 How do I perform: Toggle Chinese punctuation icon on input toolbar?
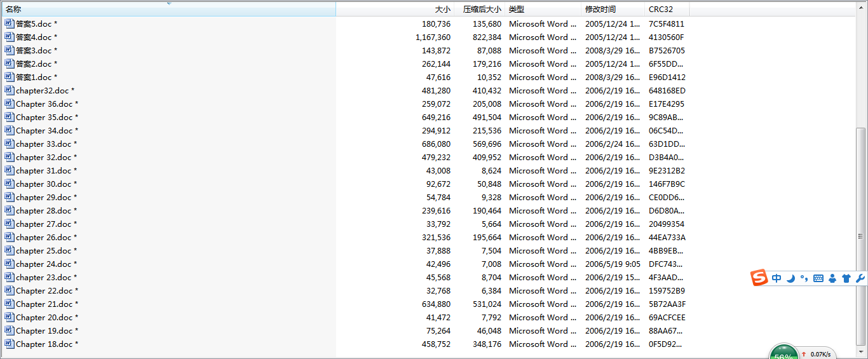pyautogui.click(x=804, y=278)
